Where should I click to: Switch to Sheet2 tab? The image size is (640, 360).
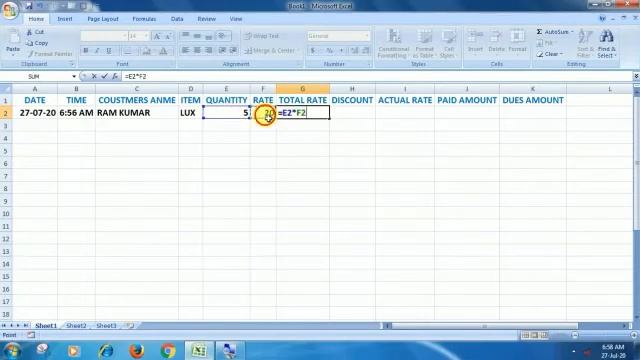pyautogui.click(x=76, y=326)
